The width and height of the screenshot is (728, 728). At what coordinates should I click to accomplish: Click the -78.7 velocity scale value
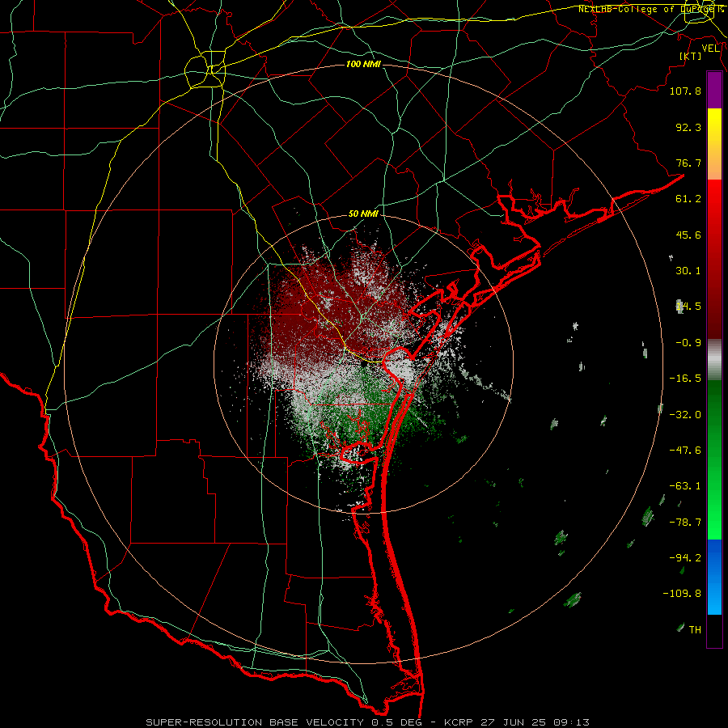click(685, 523)
